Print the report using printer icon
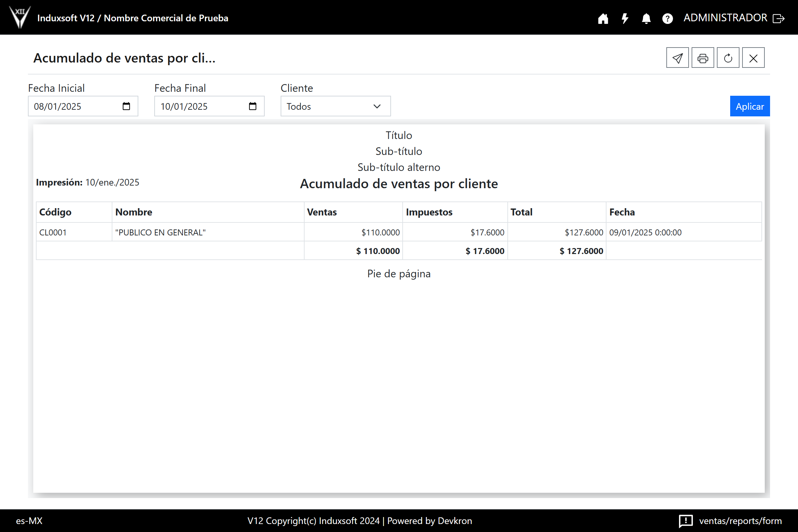Image resolution: width=798 pixels, height=532 pixels. [x=703, y=58]
